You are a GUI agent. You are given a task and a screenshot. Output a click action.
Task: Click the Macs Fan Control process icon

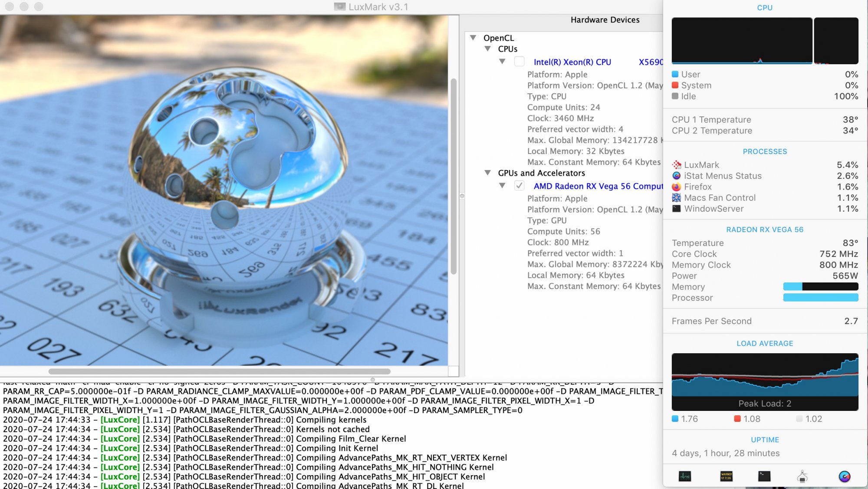pyautogui.click(x=676, y=198)
